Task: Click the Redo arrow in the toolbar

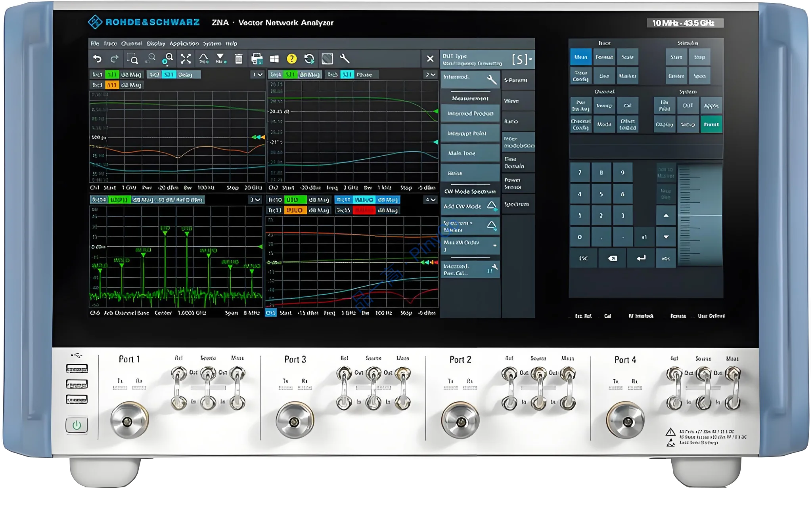Action: click(x=115, y=59)
